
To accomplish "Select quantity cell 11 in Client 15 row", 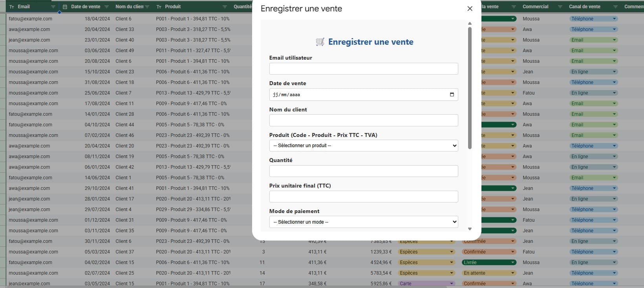I will (262, 262).
